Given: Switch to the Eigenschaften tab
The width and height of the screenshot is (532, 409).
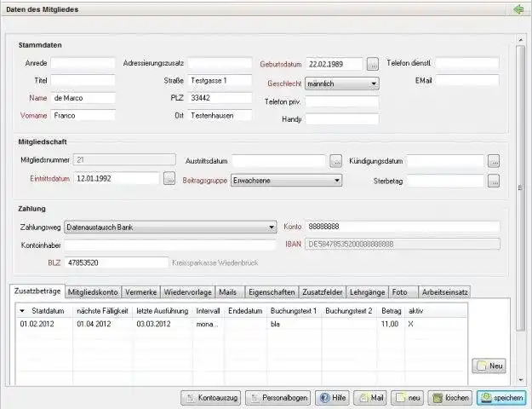Looking at the screenshot, I should [x=272, y=292].
